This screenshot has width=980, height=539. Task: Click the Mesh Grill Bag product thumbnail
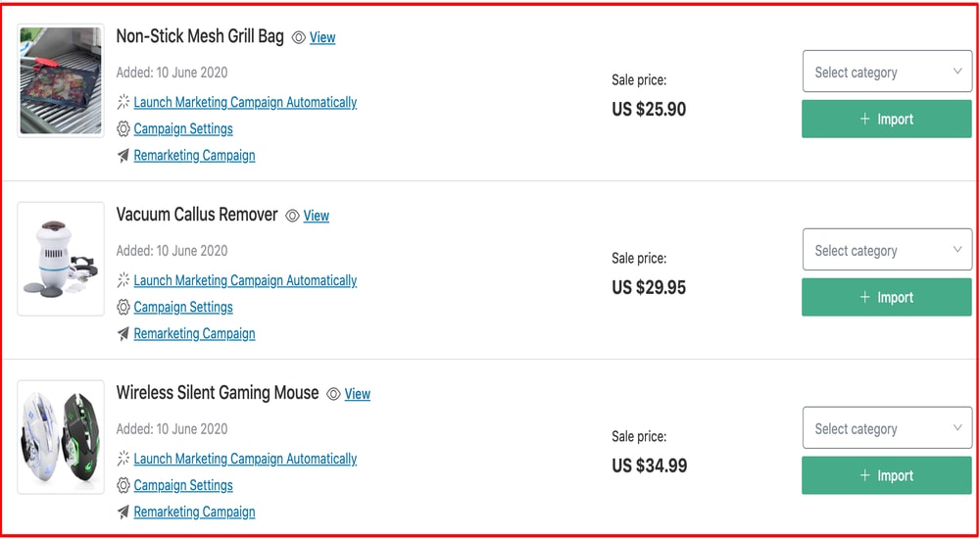pyautogui.click(x=61, y=80)
